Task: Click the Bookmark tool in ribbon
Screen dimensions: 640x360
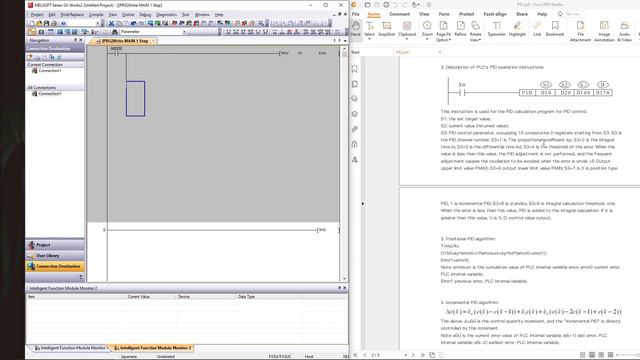Action: coord(555,29)
